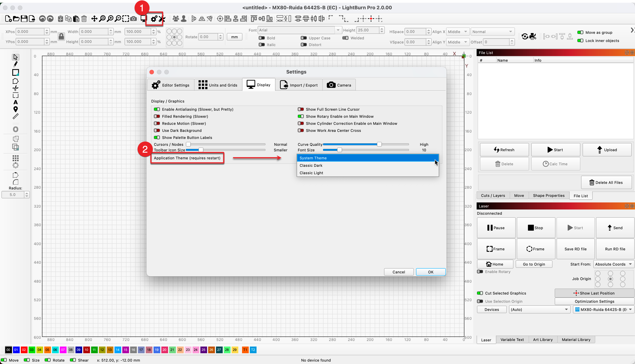
Task: Enable Use Dark Background switch
Action: pos(157,131)
